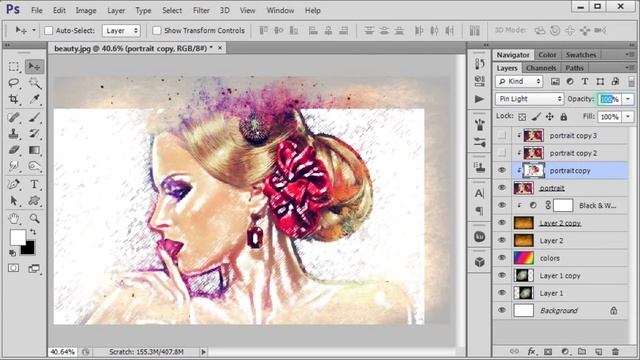Swap foreground and background colors
The image size is (640, 360).
tap(33, 232)
